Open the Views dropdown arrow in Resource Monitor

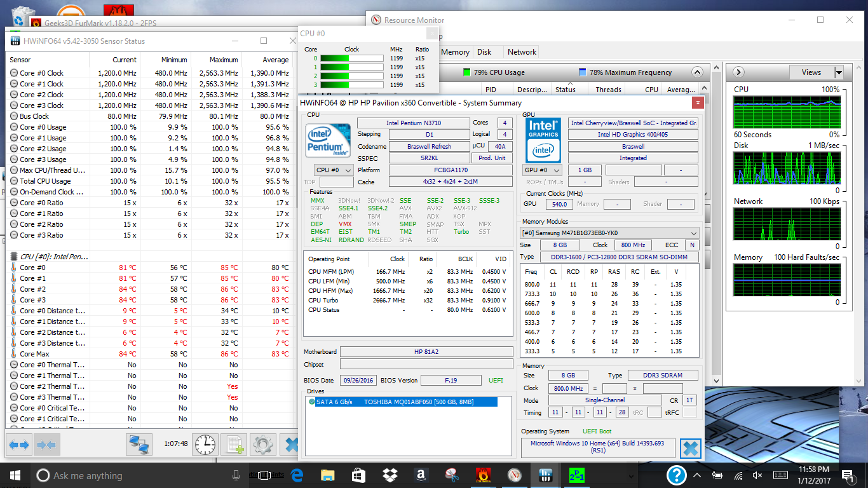coord(839,72)
